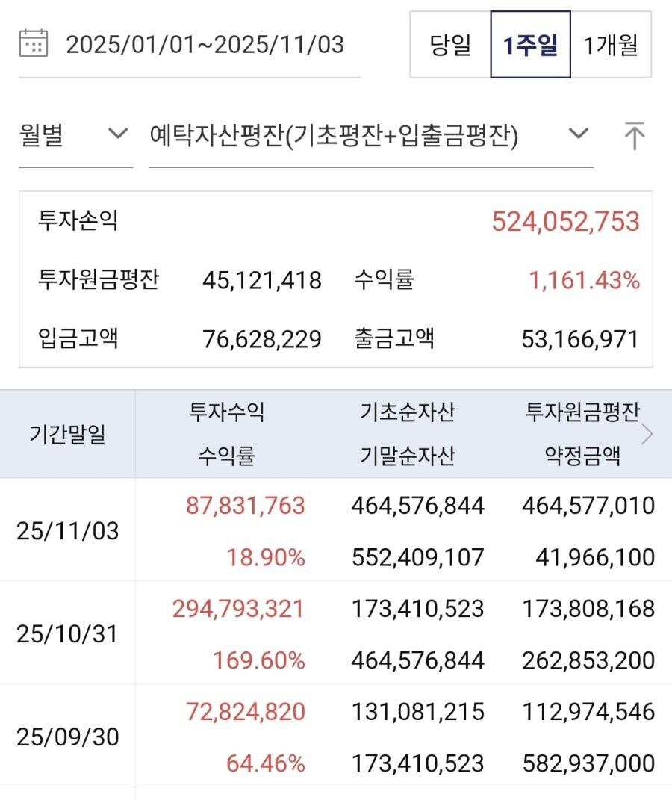Tap the 투자원금평잔 약정금액 column header

coord(583,434)
